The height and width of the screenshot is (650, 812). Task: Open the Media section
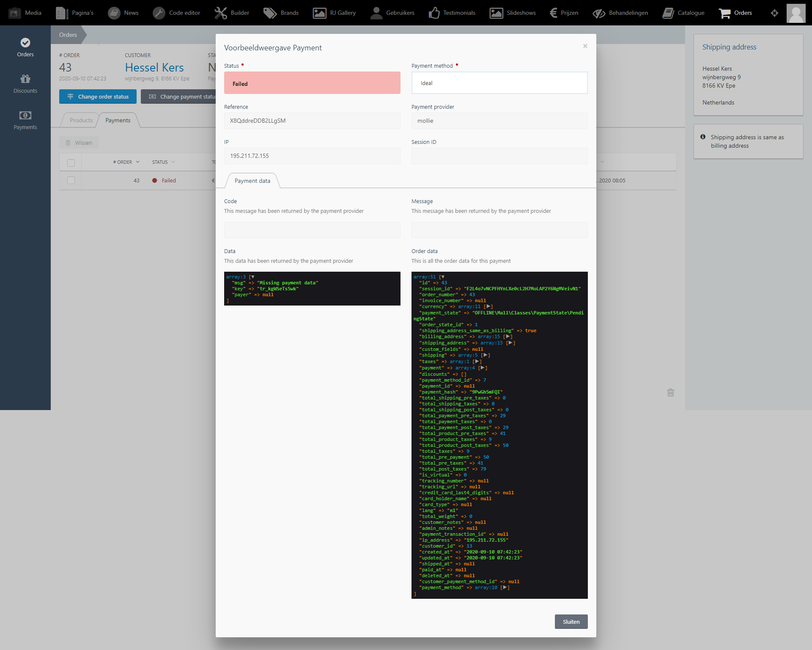coord(26,13)
